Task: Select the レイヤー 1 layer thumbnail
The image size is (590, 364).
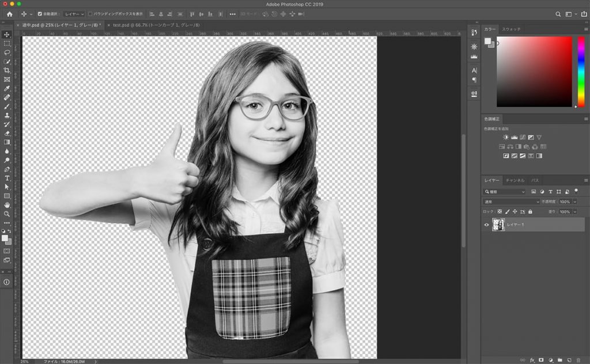Action: 498,225
